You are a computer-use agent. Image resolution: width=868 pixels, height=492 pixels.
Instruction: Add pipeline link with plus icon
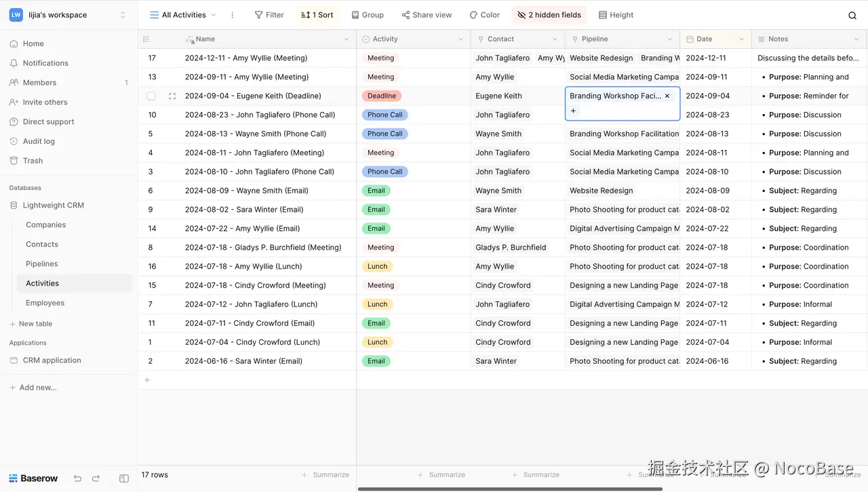(x=573, y=111)
